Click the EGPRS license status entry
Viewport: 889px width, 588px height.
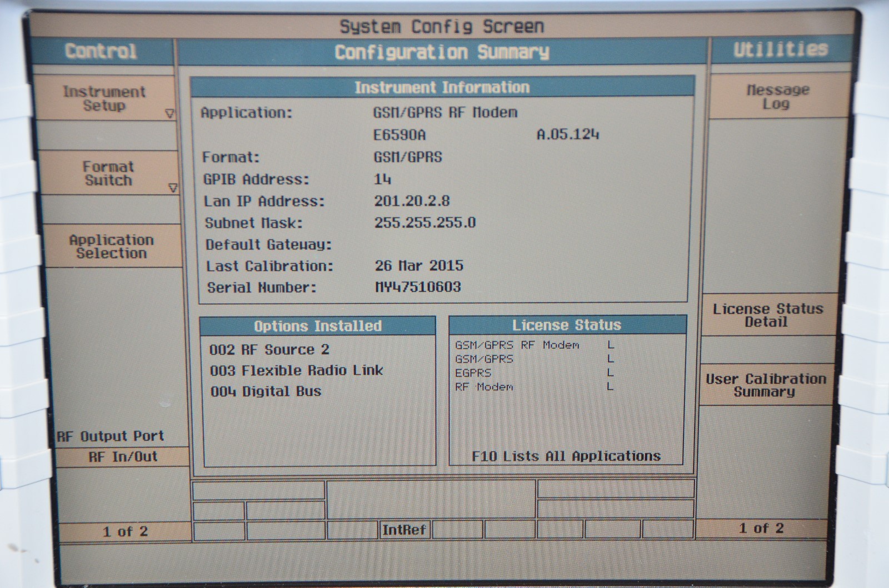coord(473,373)
